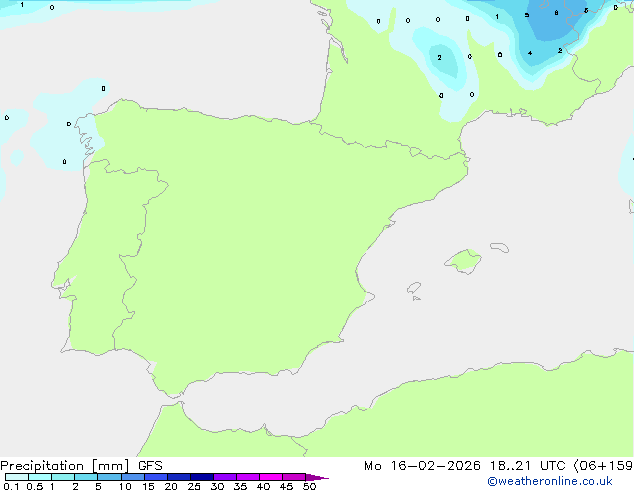
Task: Click the 0.1–0.5 mm legend color swatch
Action: pyautogui.click(x=17, y=477)
